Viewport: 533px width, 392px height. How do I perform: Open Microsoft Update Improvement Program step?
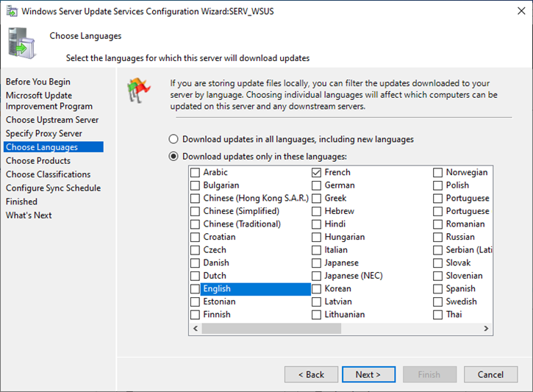coord(49,101)
